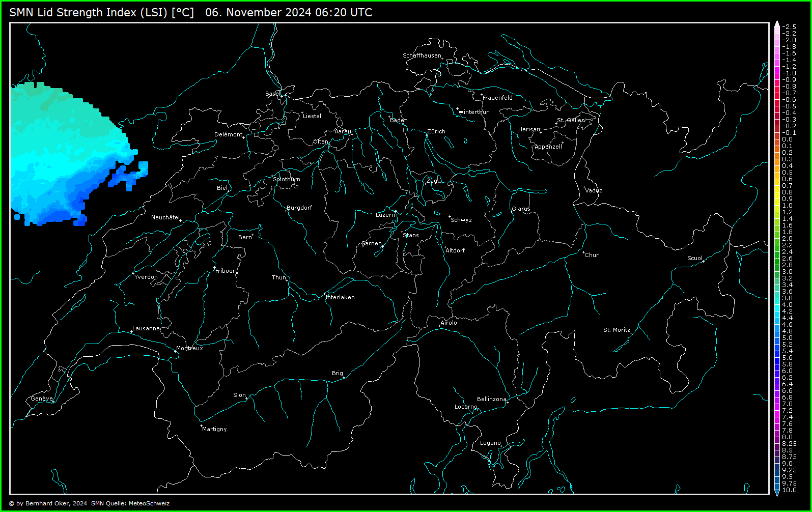
Task: Select the legend value 5.0
Action: click(x=788, y=338)
